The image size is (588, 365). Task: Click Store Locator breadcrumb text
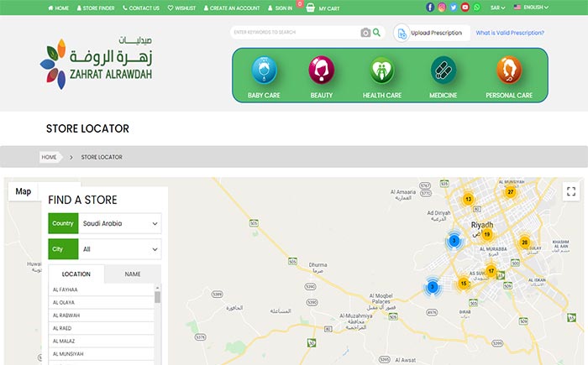point(102,157)
